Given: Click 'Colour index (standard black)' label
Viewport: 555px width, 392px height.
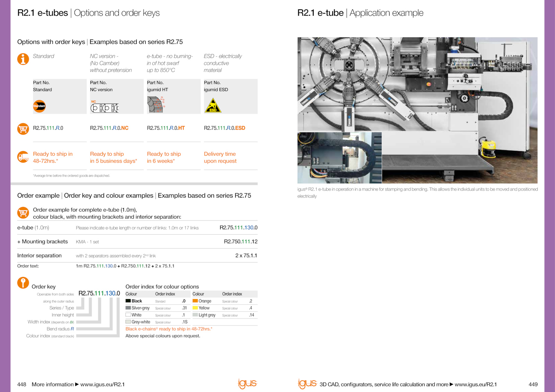Looking at the screenshot, I should [50, 336].
